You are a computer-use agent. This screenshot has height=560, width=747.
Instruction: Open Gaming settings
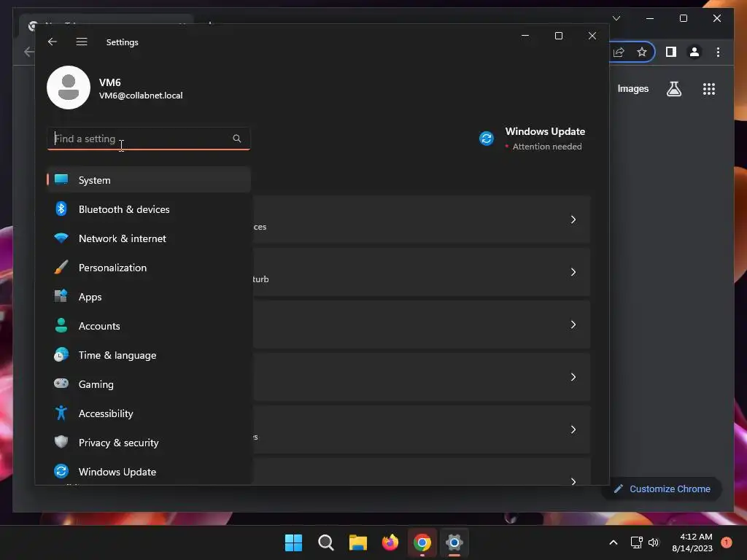pos(149,384)
